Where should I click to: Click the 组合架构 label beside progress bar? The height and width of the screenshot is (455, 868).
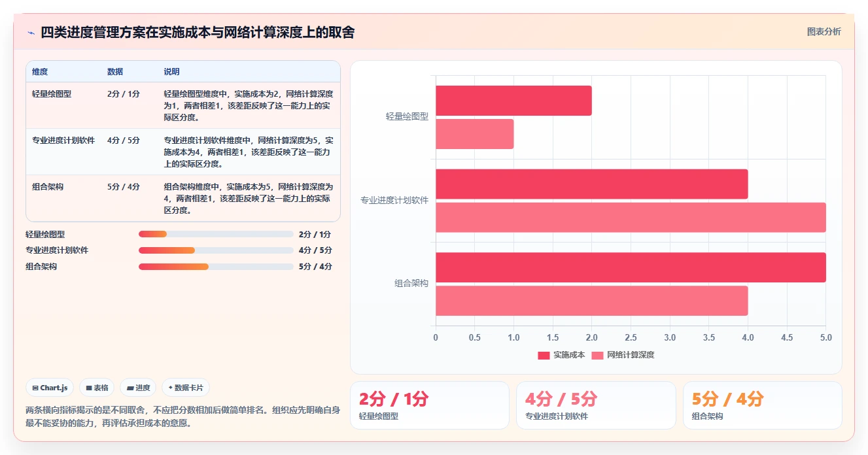click(x=41, y=267)
